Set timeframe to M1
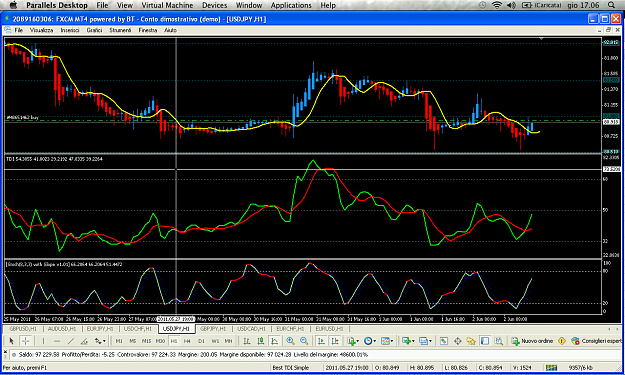This screenshot has width=625, height=375. (119, 341)
